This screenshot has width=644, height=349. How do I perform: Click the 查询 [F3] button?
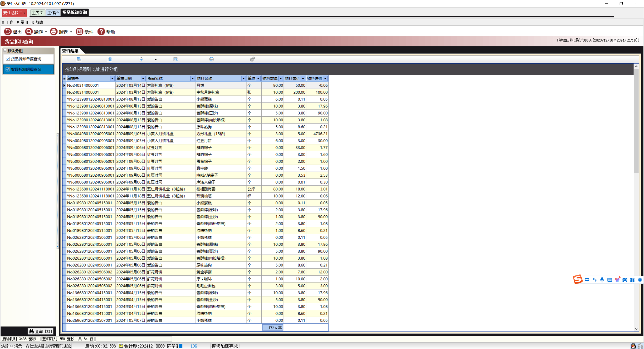[x=41, y=331]
